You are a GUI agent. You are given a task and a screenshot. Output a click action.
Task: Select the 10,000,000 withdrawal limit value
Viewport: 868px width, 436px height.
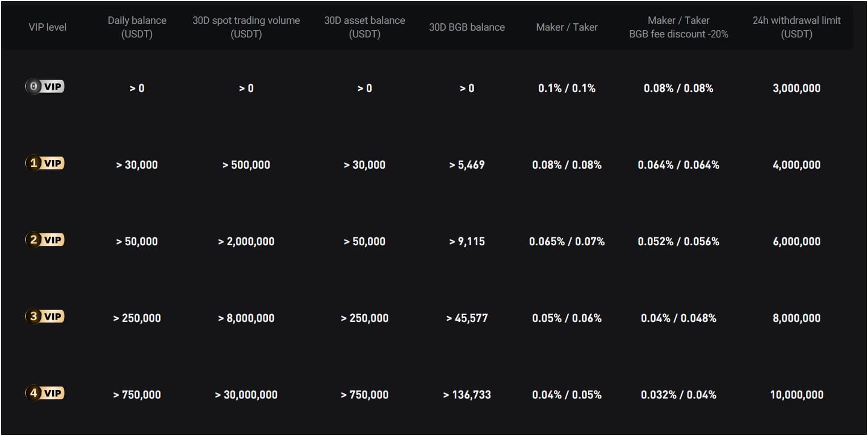[x=796, y=395]
